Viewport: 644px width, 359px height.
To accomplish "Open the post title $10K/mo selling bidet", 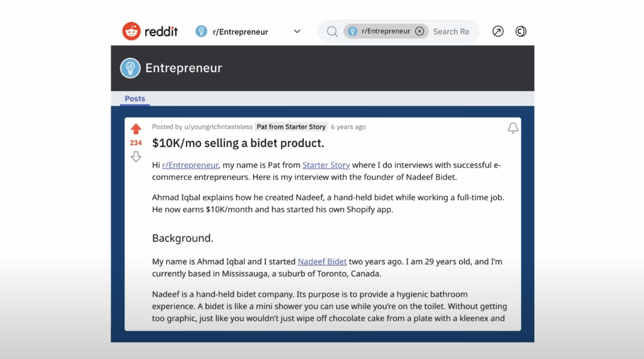I will point(238,143).
